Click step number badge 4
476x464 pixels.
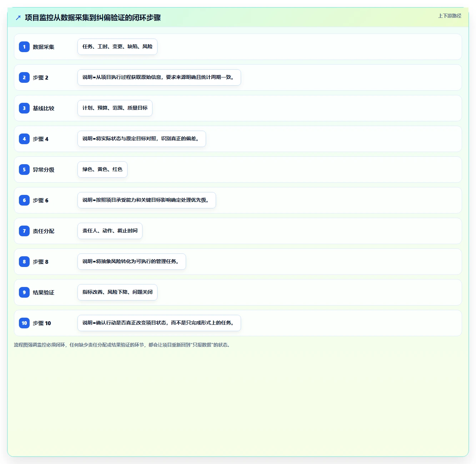click(24, 139)
